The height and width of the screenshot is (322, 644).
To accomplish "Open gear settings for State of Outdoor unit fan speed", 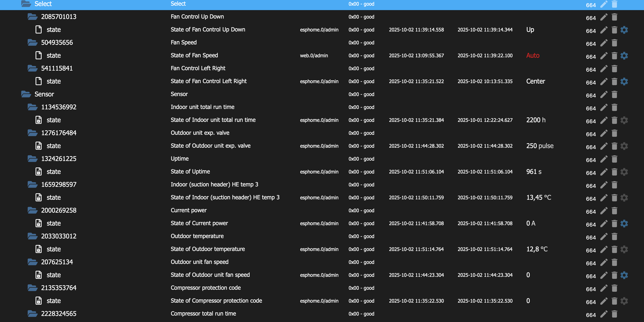I will tap(624, 275).
